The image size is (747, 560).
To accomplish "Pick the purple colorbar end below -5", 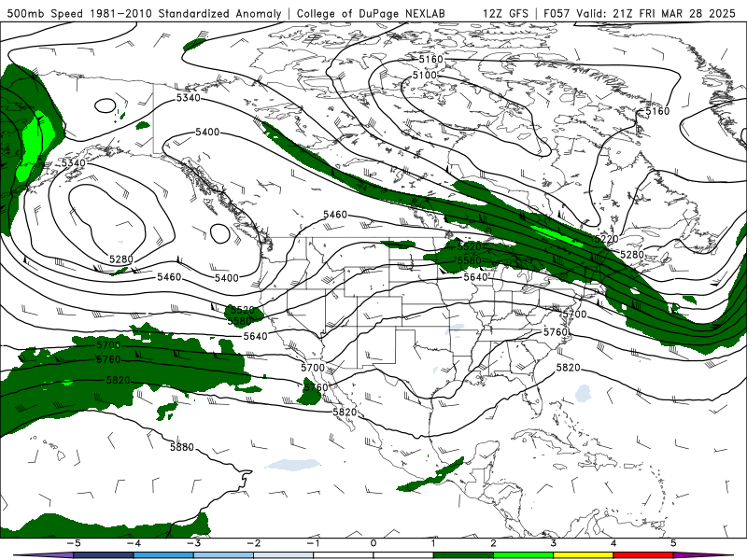I will (45, 555).
